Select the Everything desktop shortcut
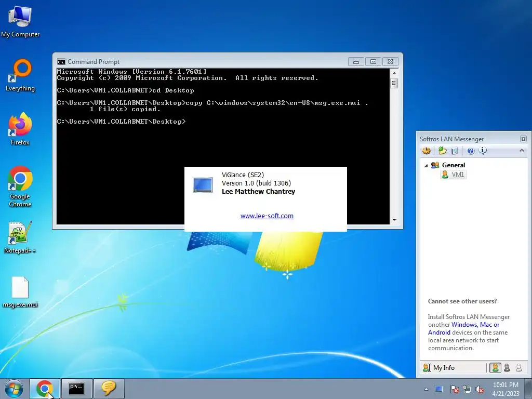This screenshot has height=399, width=532. pos(20,75)
